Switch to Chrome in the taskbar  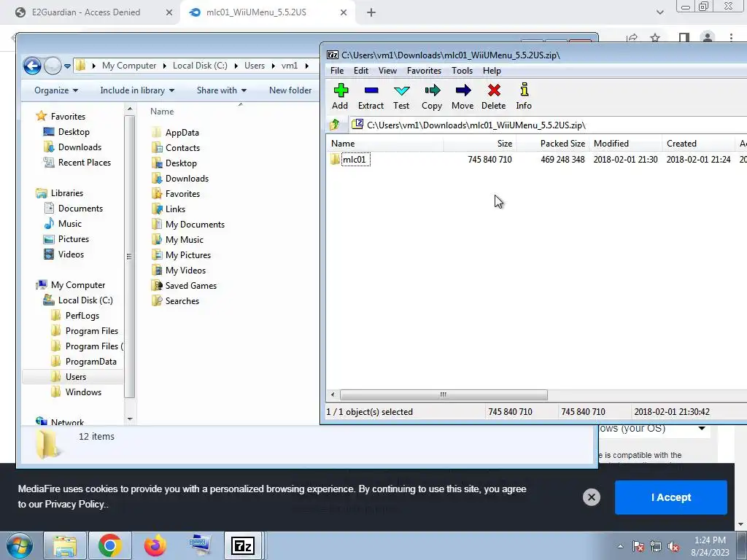(x=110, y=545)
